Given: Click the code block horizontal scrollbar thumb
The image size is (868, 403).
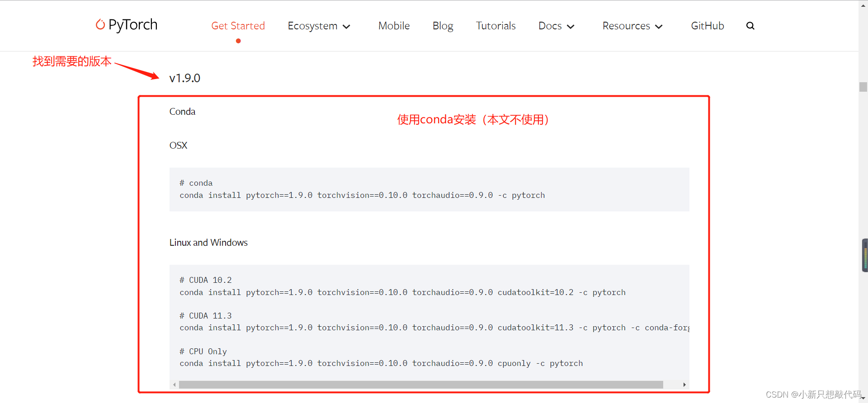Looking at the screenshot, I should (x=421, y=385).
